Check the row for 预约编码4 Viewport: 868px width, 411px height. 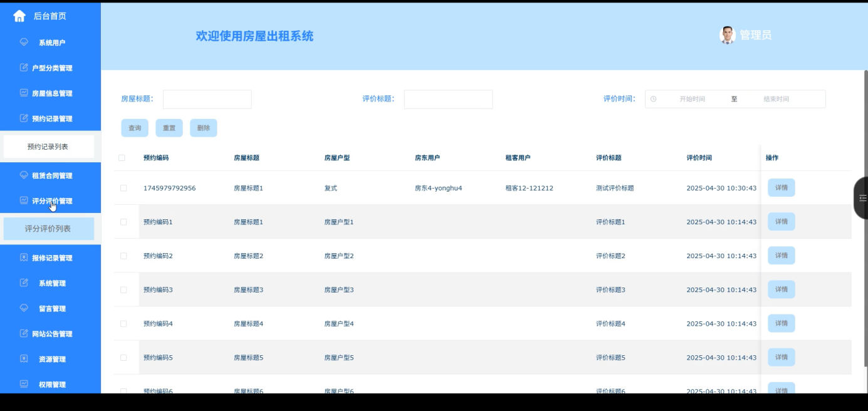123,323
